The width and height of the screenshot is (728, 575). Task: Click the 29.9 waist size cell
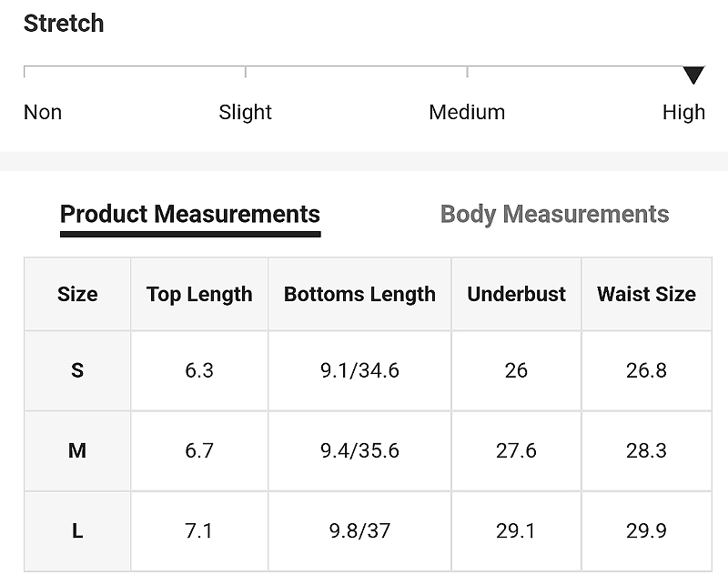(x=646, y=531)
